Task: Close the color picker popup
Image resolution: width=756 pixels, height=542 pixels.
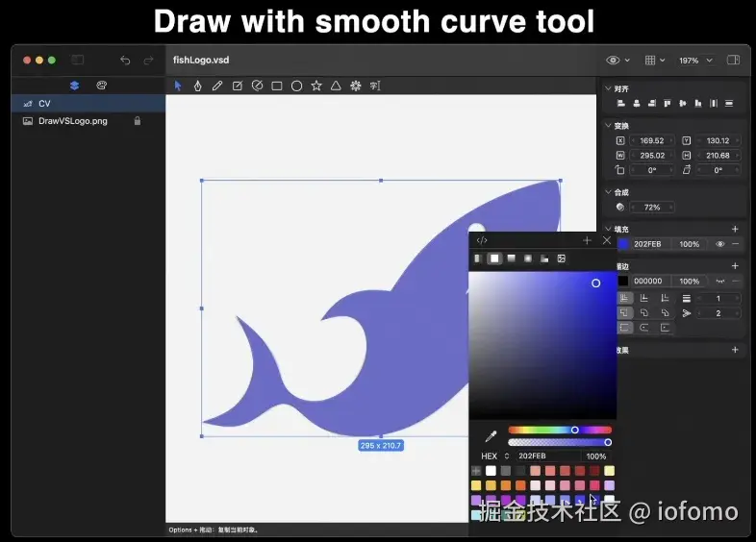Action: [607, 240]
